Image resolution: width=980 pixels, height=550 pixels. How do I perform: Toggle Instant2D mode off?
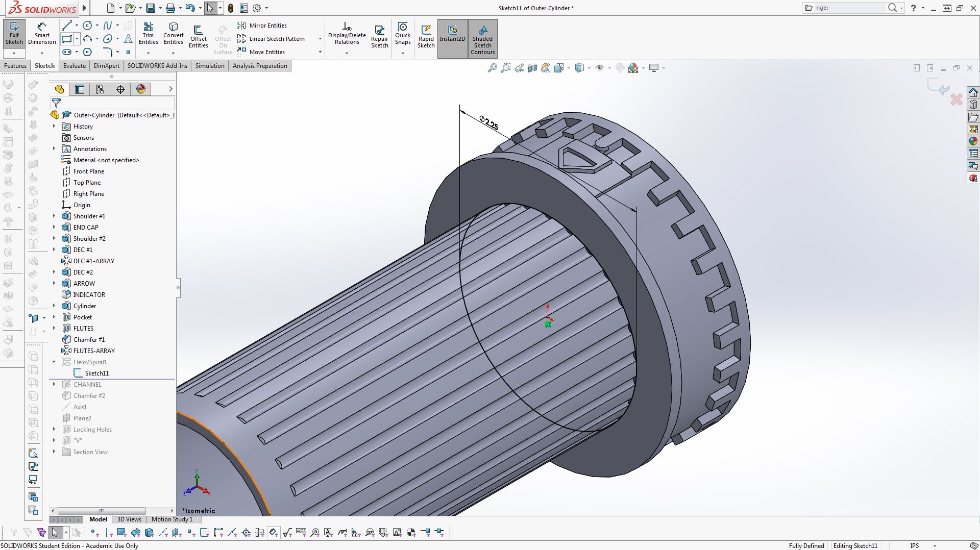click(x=452, y=34)
